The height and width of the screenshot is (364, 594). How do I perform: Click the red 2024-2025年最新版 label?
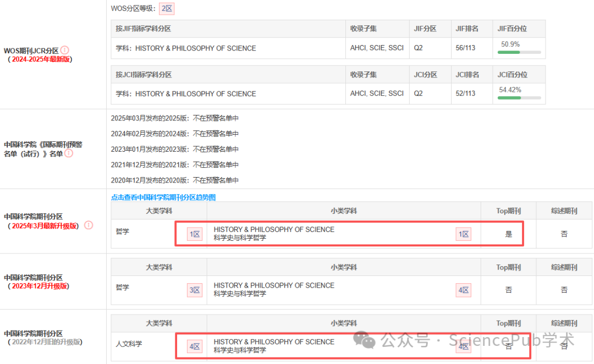(41, 59)
